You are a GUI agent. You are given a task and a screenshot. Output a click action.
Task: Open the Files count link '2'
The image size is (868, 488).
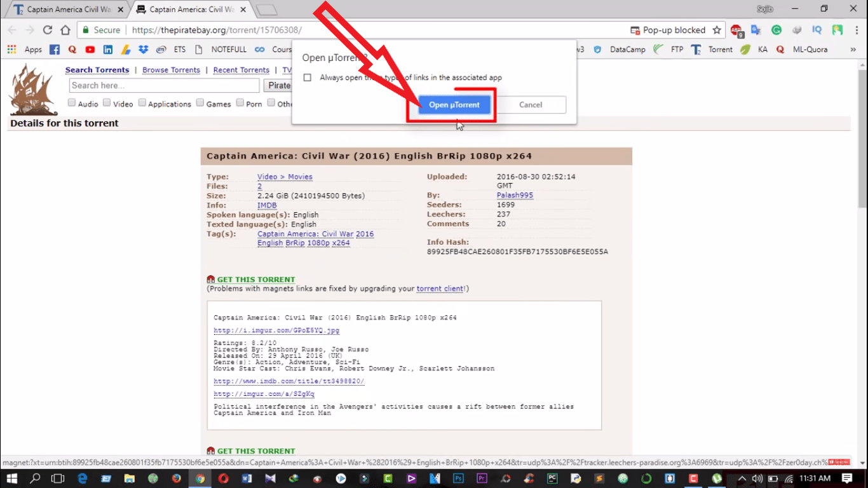pos(259,186)
